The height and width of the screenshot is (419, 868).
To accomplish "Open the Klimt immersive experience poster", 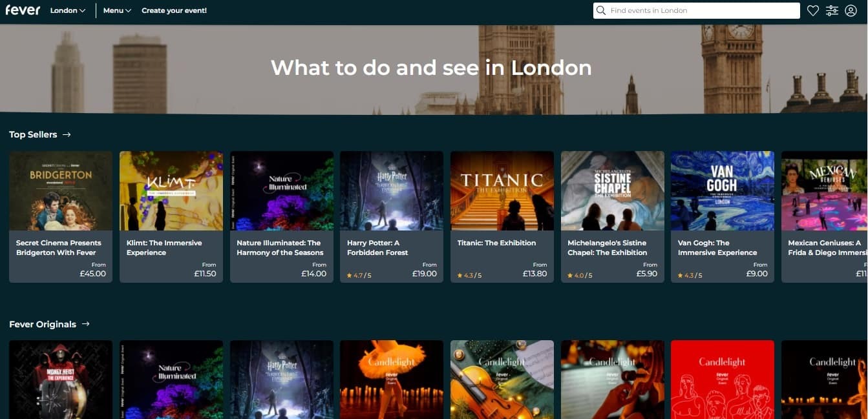I will pos(171,191).
